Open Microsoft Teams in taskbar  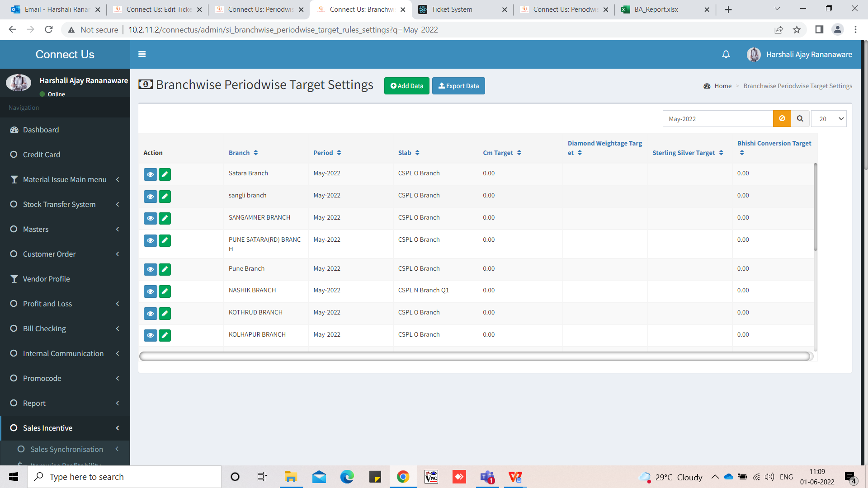(487, 477)
